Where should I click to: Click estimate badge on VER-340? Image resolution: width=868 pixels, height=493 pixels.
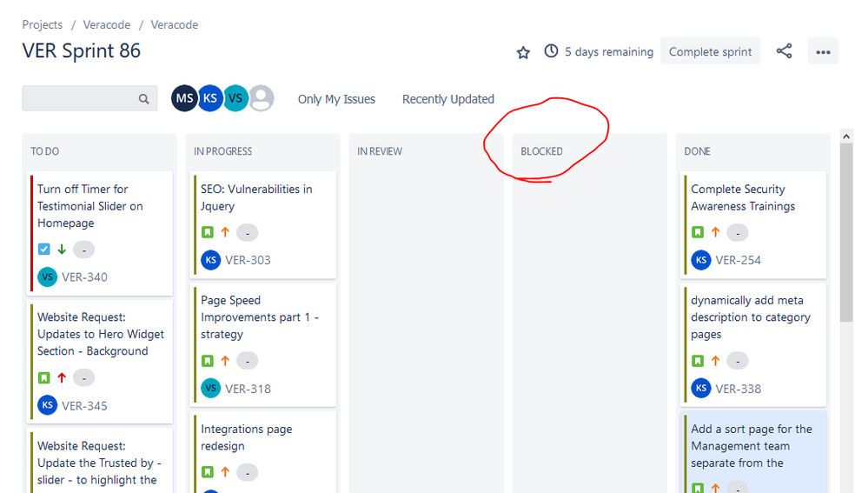coord(84,250)
